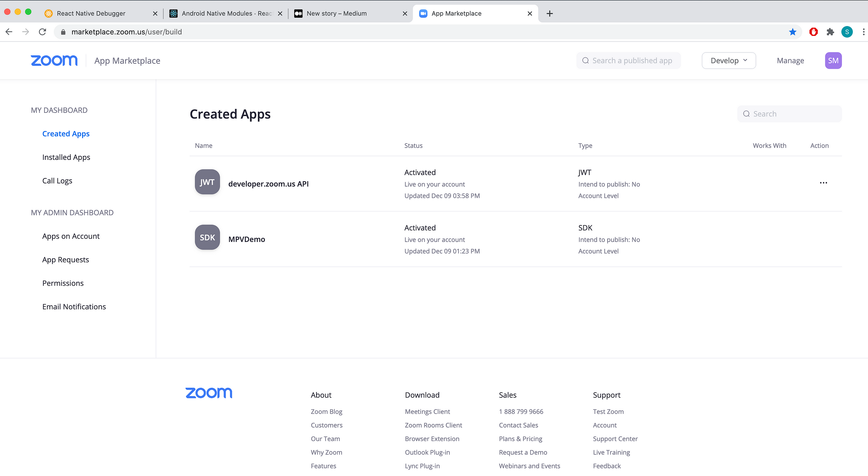Reload the page
The width and height of the screenshot is (868, 476).
coord(42,32)
